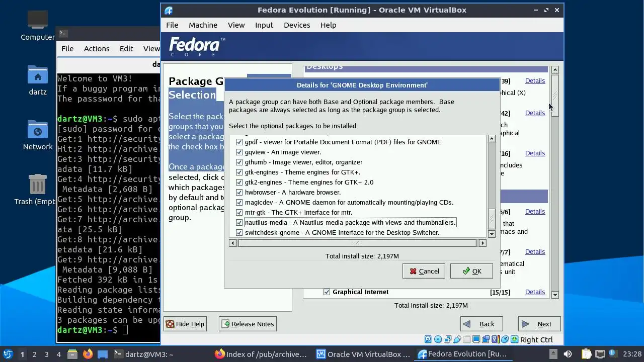The image size is (644, 362).
Task: Open the recording indicator in VirtualBox status bar
Action: click(486, 339)
